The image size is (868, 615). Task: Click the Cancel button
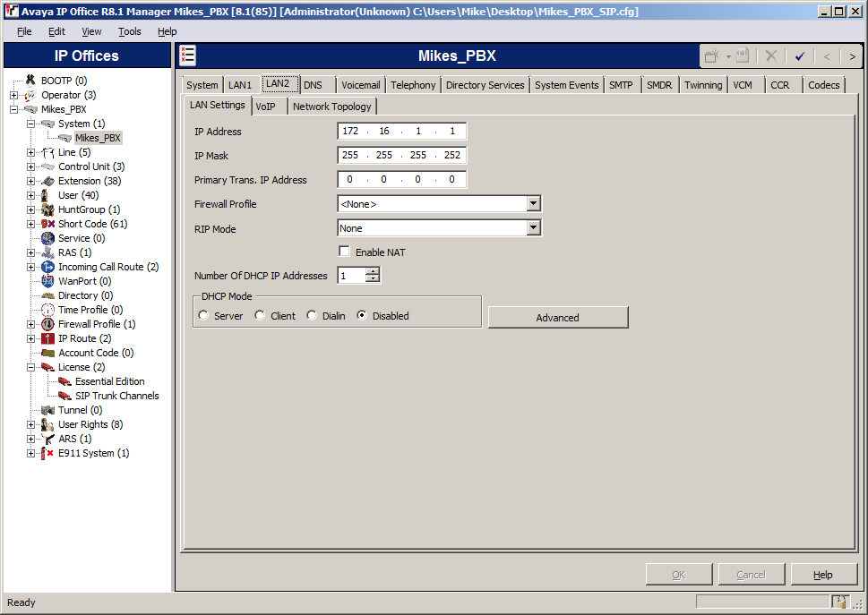pyautogui.click(x=752, y=575)
